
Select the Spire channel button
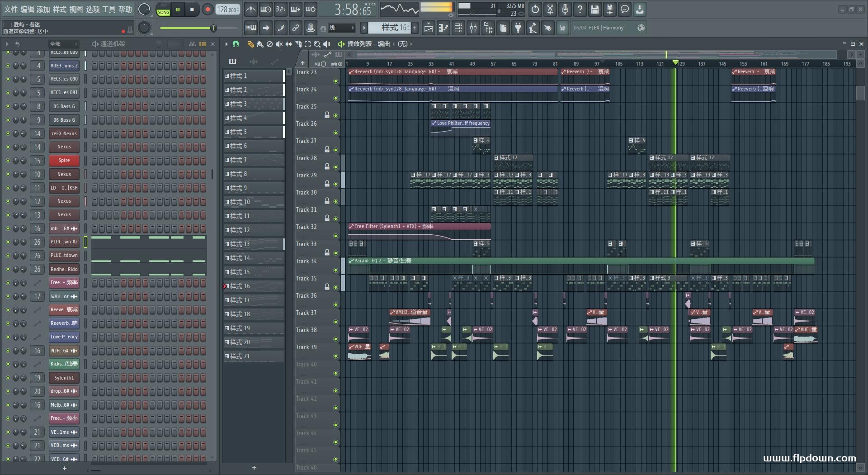[64, 161]
